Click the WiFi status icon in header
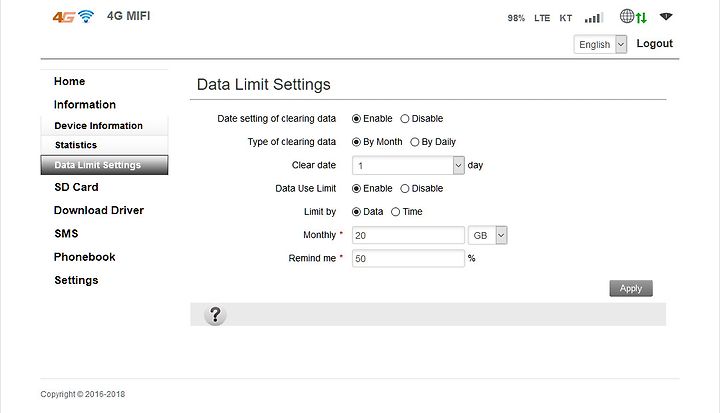 point(666,17)
